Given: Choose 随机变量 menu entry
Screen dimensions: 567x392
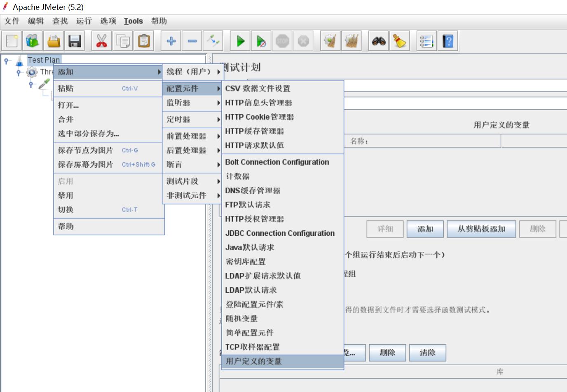Looking at the screenshot, I should click(283, 319).
